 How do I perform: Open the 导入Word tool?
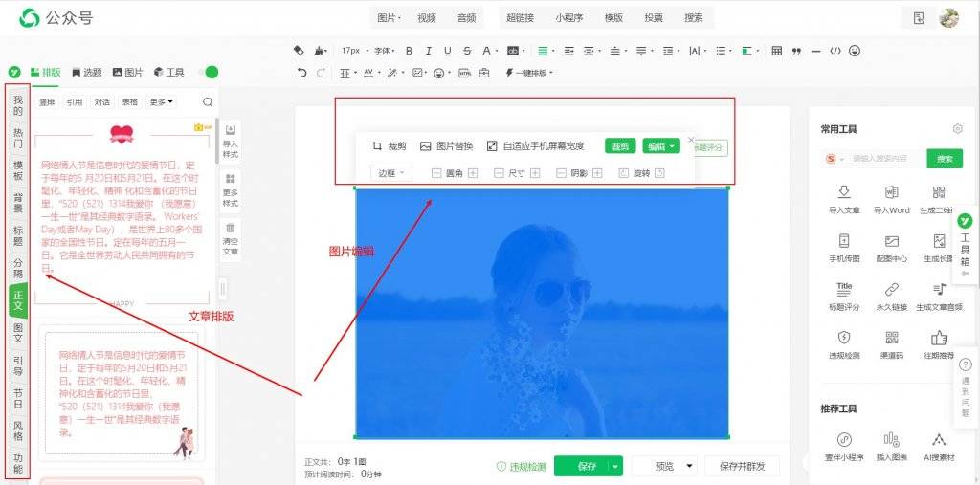click(891, 200)
